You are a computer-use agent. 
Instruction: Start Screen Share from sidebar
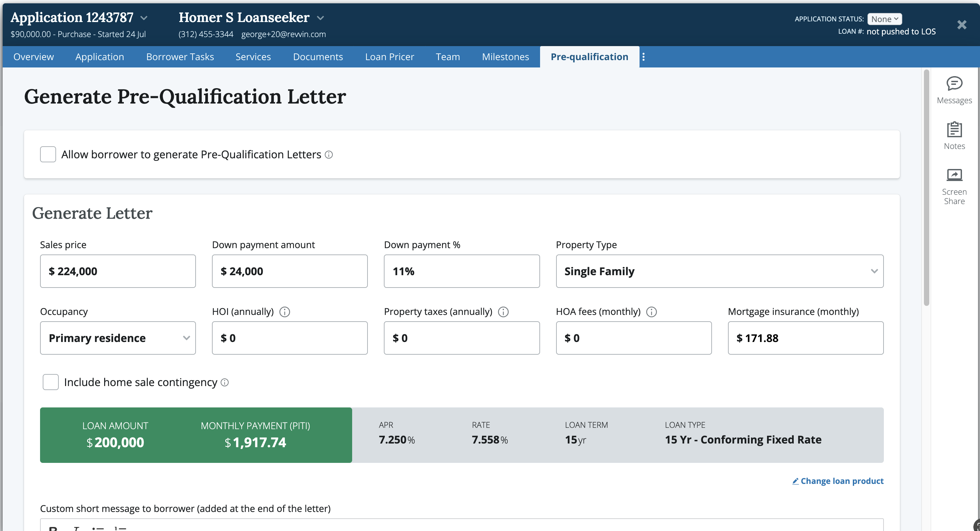click(x=954, y=175)
